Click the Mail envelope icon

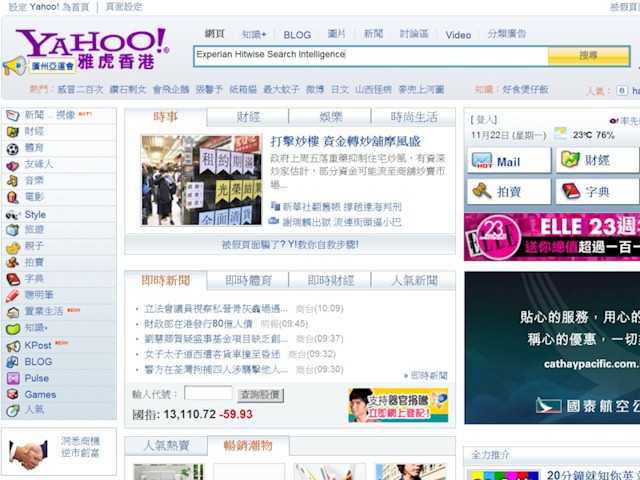(482, 160)
